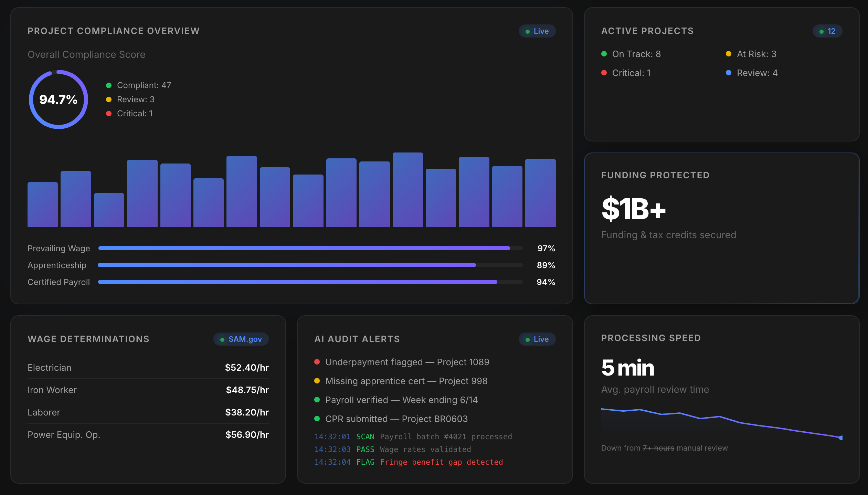This screenshot has width=868, height=495.
Task: Click the 94% Certified Payroll value
Action: 546,282
